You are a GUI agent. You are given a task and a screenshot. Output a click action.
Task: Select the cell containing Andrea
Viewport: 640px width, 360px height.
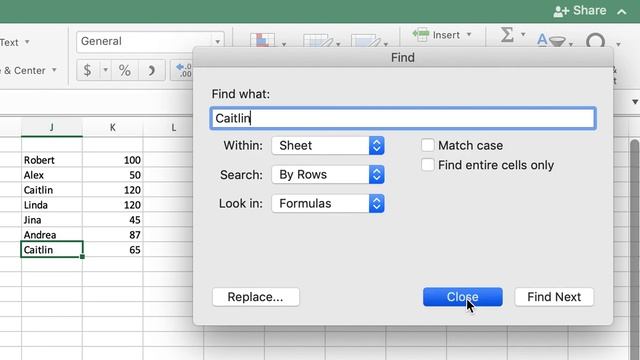52,235
